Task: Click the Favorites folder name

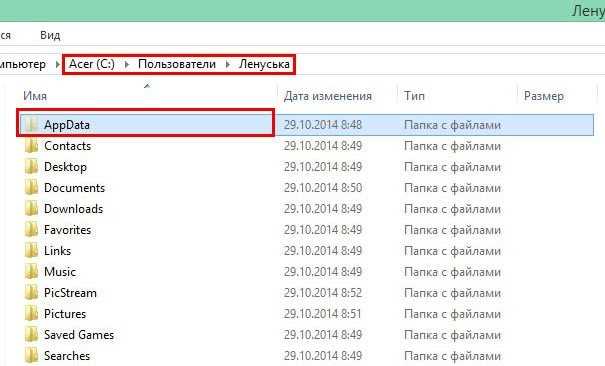Action: click(x=68, y=230)
